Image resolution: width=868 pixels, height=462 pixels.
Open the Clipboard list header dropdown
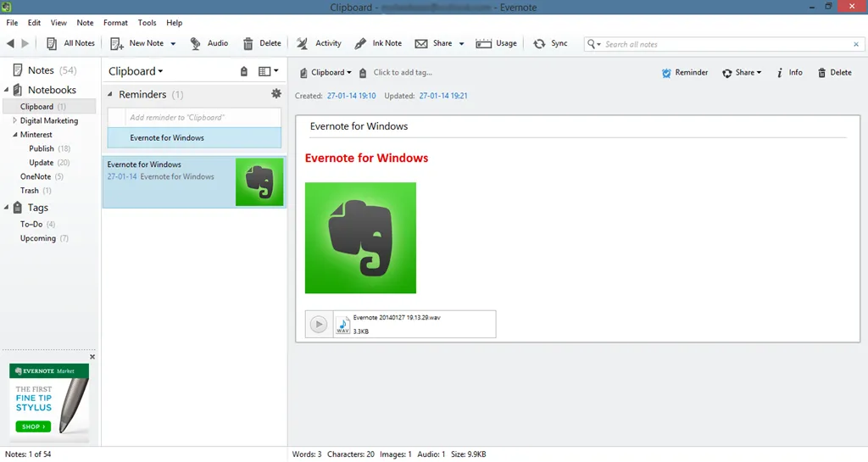click(136, 71)
